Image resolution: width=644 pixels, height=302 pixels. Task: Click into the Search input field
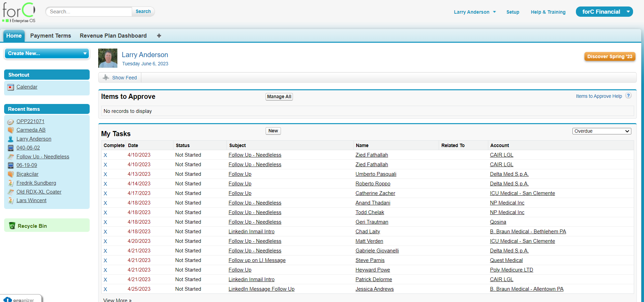click(89, 12)
